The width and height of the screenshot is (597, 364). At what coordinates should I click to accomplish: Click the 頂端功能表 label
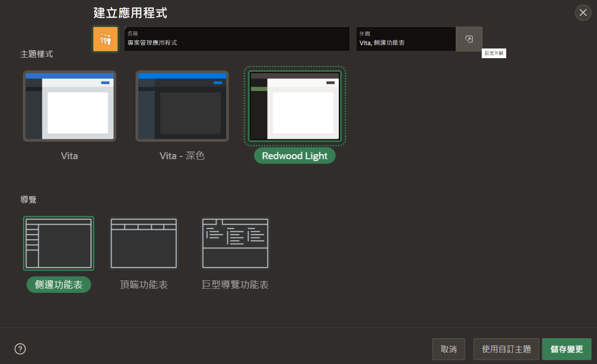pos(144,285)
